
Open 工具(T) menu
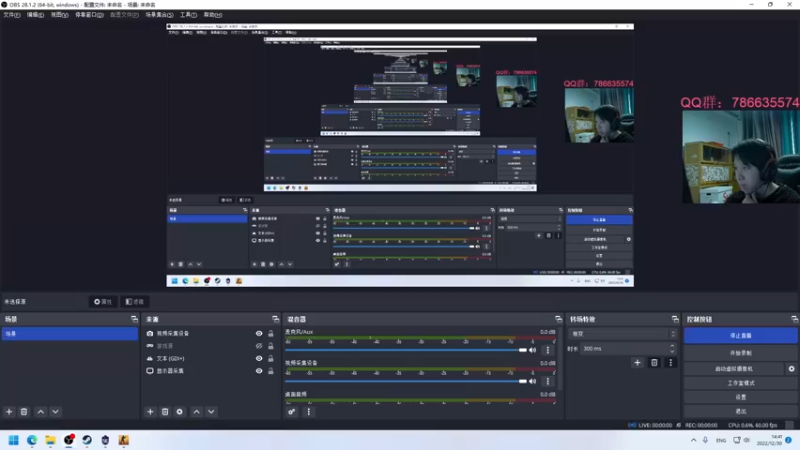click(x=188, y=15)
